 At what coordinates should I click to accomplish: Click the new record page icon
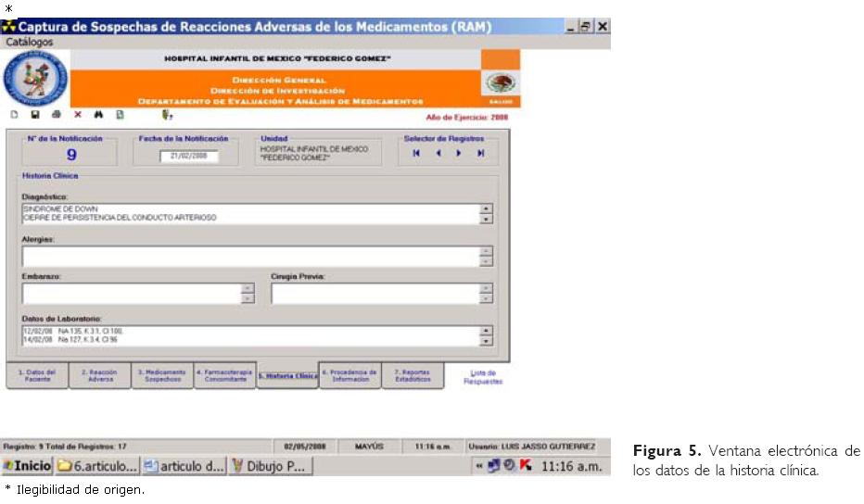coord(14,115)
